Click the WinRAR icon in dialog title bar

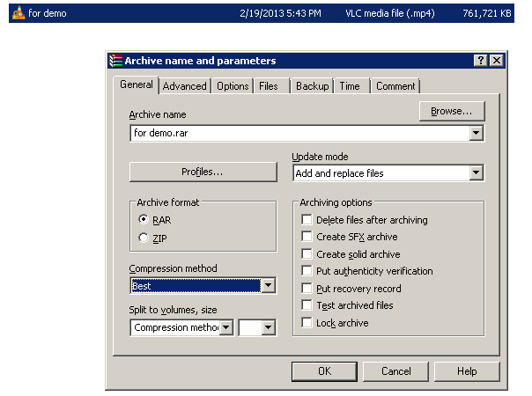point(115,61)
